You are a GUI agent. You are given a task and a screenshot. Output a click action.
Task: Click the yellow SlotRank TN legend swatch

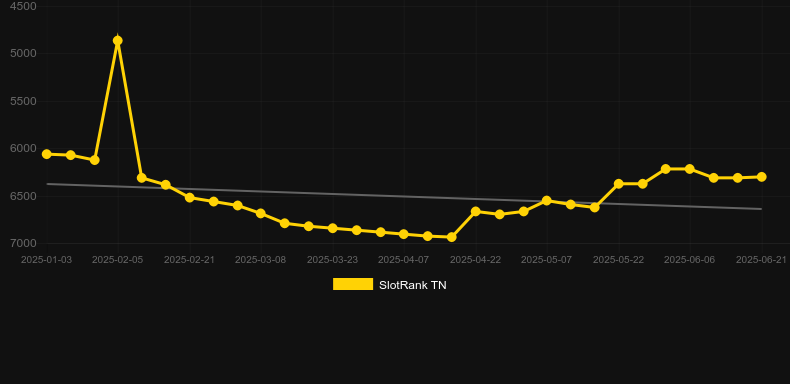[x=353, y=284]
